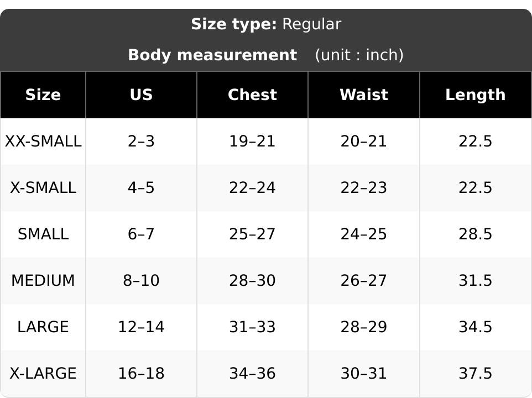Click the US column header
This screenshot has width=532, height=398.
(x=141, y=95)
